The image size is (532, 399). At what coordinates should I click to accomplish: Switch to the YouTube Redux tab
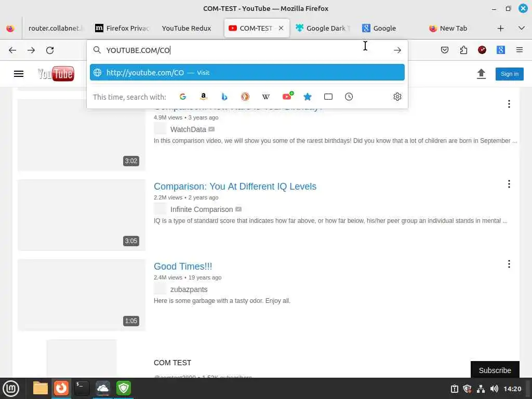tap(187, 28)
